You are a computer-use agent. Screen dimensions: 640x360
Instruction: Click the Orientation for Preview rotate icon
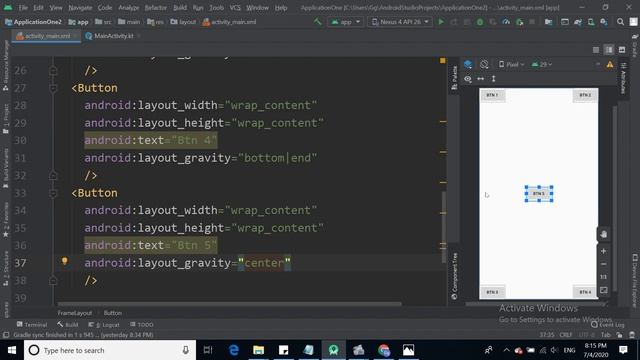[x=484, y=64]
